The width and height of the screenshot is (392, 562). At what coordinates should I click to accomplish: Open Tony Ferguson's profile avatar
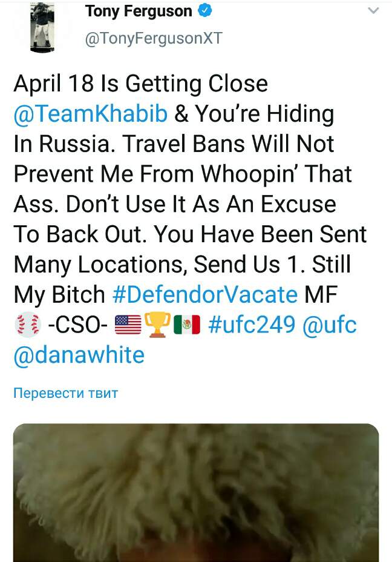[x=42, y=28]
